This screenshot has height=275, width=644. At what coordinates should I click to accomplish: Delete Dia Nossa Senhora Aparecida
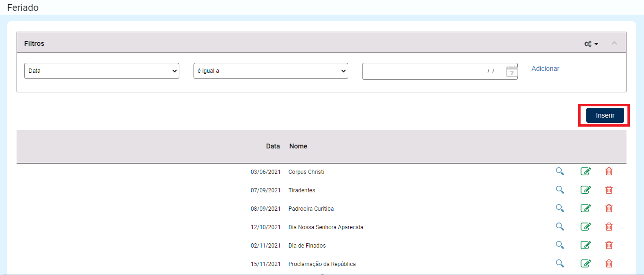click(609, 227)
